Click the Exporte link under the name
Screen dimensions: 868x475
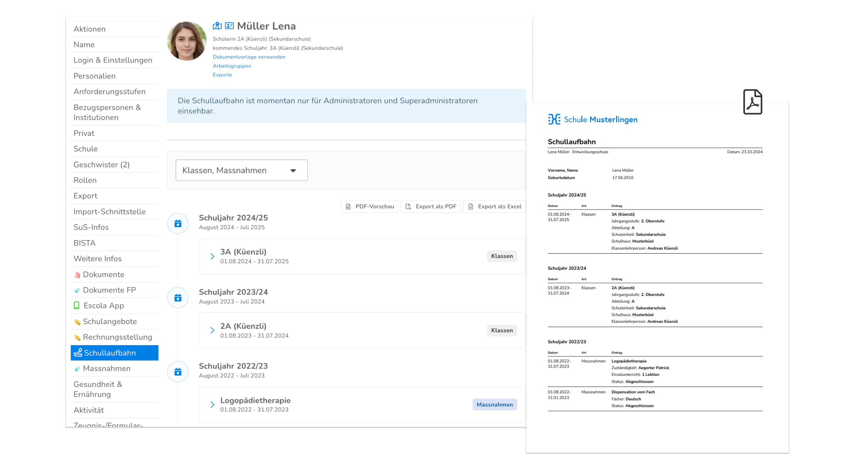pos(222,75)
